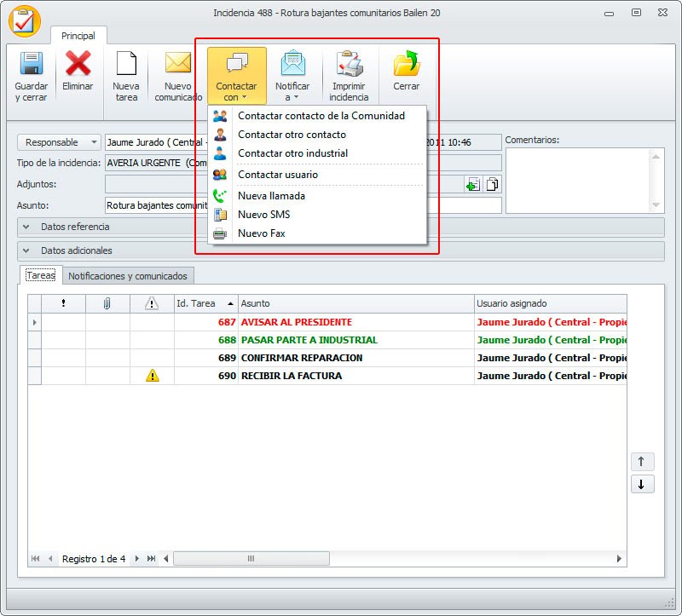Switch to Notificaciones y comunicados tab
Screen dimensions: 682x616
(x=130, y=276)
